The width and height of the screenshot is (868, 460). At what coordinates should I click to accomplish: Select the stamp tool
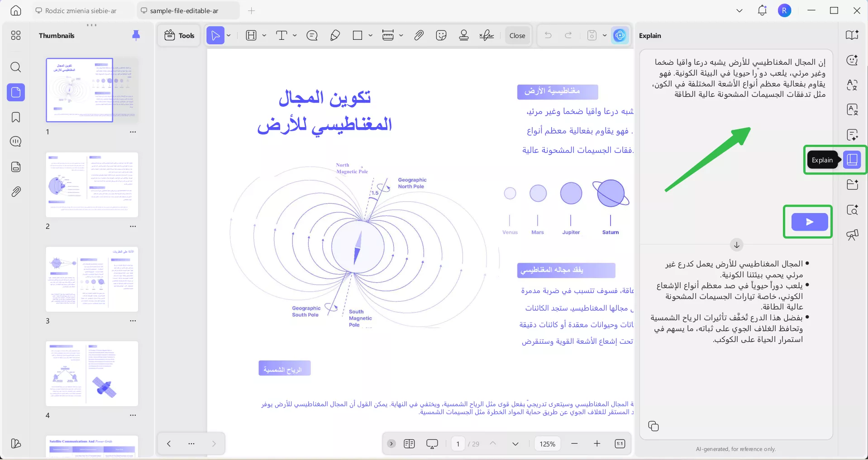463,35
